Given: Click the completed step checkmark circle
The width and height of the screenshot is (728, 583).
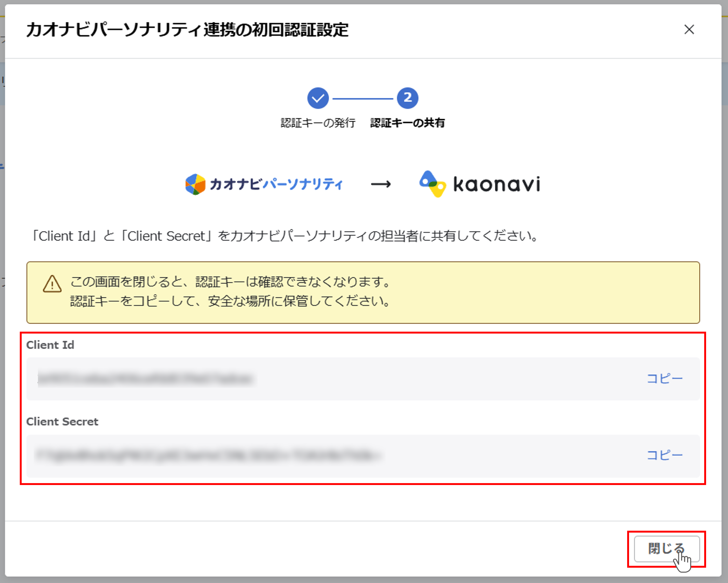Looking at the screenshot, I should coord(318,98).
